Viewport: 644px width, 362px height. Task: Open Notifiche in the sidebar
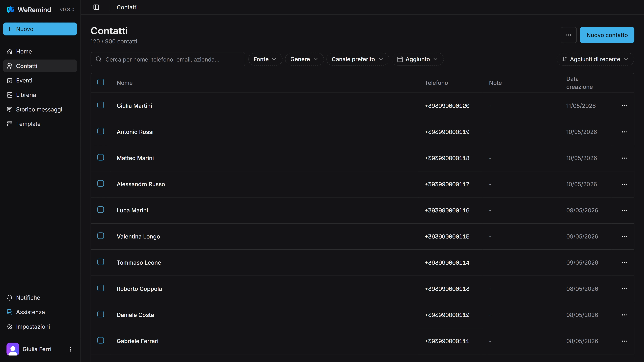coord(40,297)
